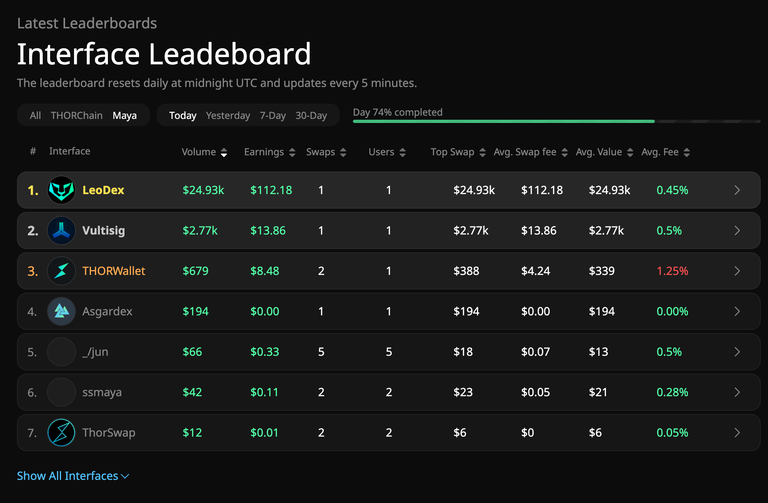768x503 pixels.
Task: Switch to the 7-Day period
Action: 273,116
